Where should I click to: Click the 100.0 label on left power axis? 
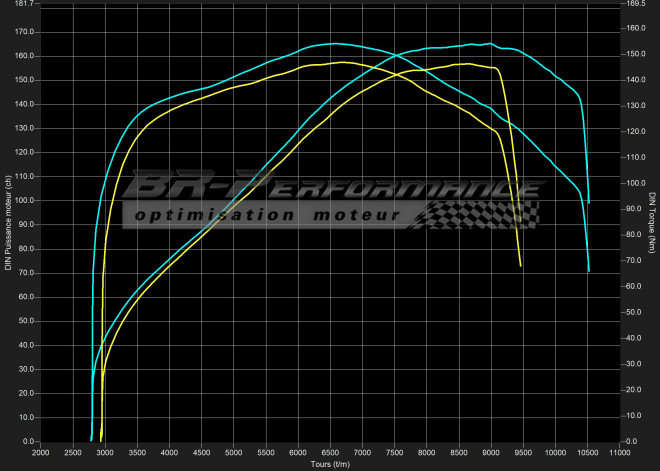coord(24,200)
